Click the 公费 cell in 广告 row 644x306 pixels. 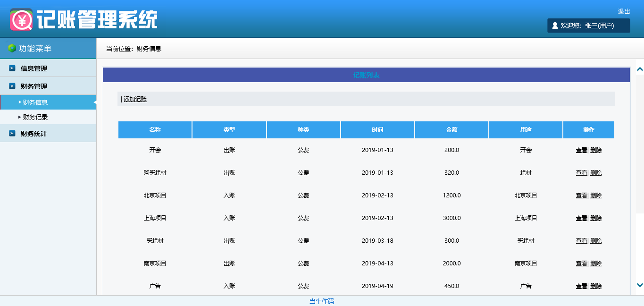point(303,286)
